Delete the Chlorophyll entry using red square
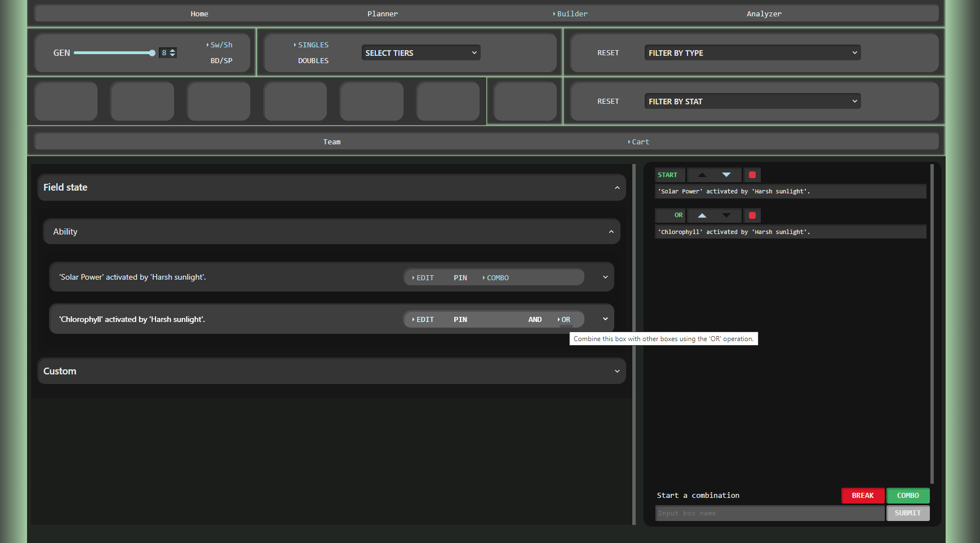Screen dimensions: 980x543 coord(752,215)
